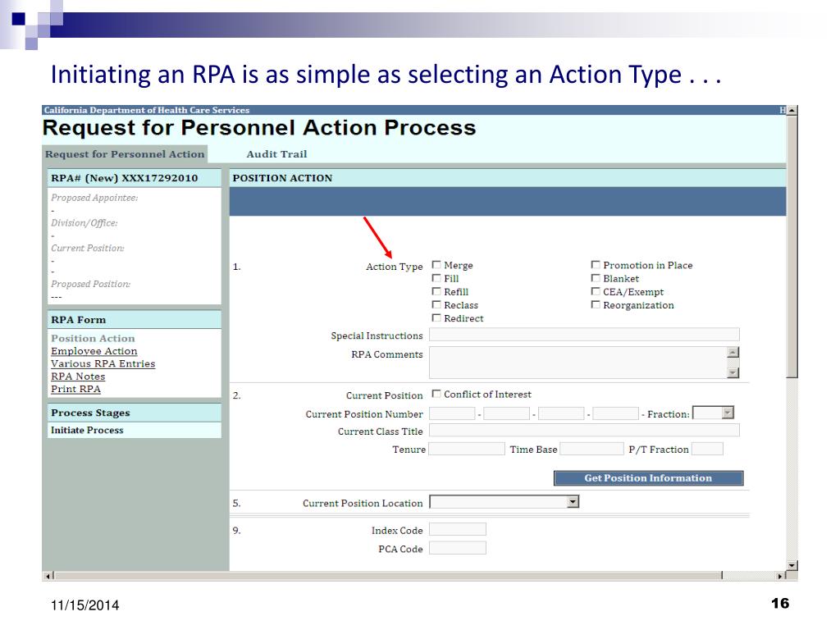Image resolution: width=840 pixels, height=630 pixels.
Task: Enable the Blanket checkbox
Action: (596, 278)
